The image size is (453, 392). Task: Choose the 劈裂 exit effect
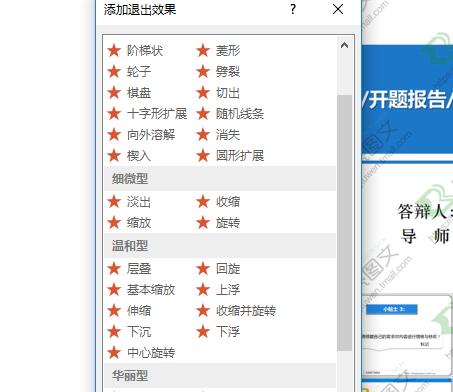[218, 72]
